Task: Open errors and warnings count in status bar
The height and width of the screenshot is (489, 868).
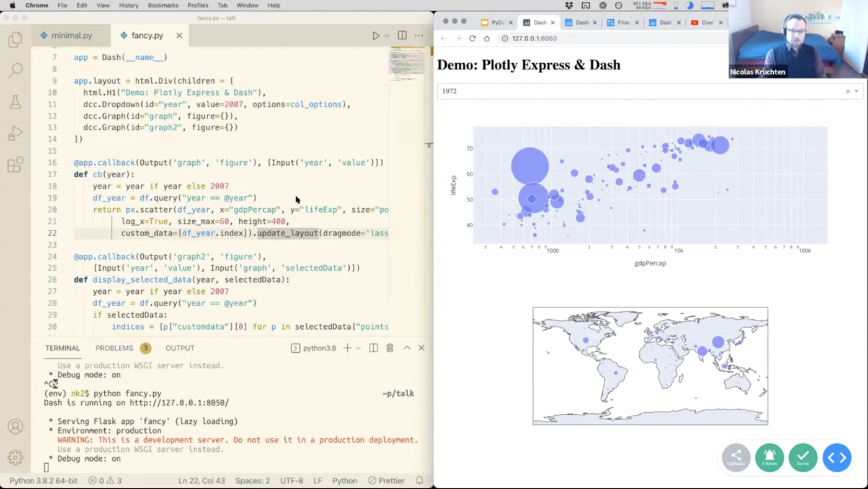Action: pyautogui.click(x=105, y=480)
